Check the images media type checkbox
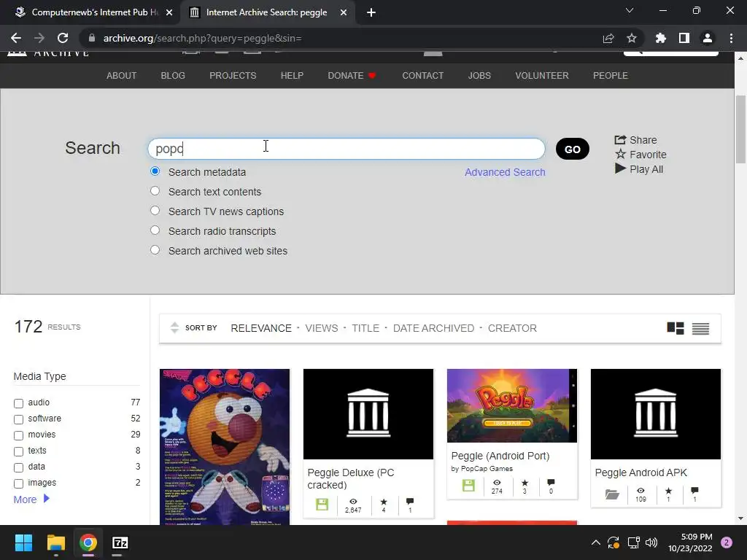Viewport: 747px width, 560px height. (x=18, y=484)
